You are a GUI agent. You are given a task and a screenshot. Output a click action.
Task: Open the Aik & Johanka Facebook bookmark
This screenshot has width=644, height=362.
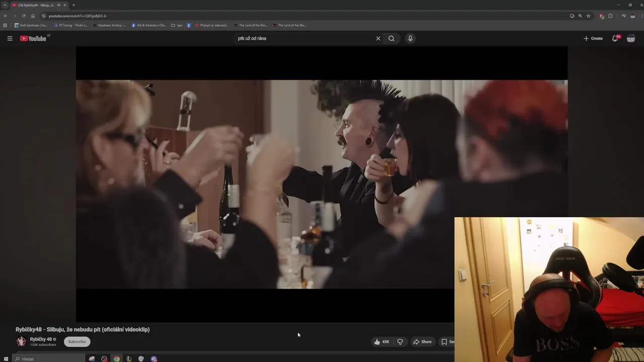point(149,25)
